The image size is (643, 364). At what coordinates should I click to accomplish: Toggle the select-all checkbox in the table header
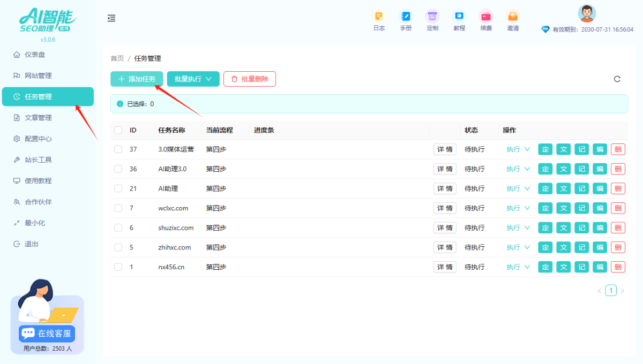118,130
